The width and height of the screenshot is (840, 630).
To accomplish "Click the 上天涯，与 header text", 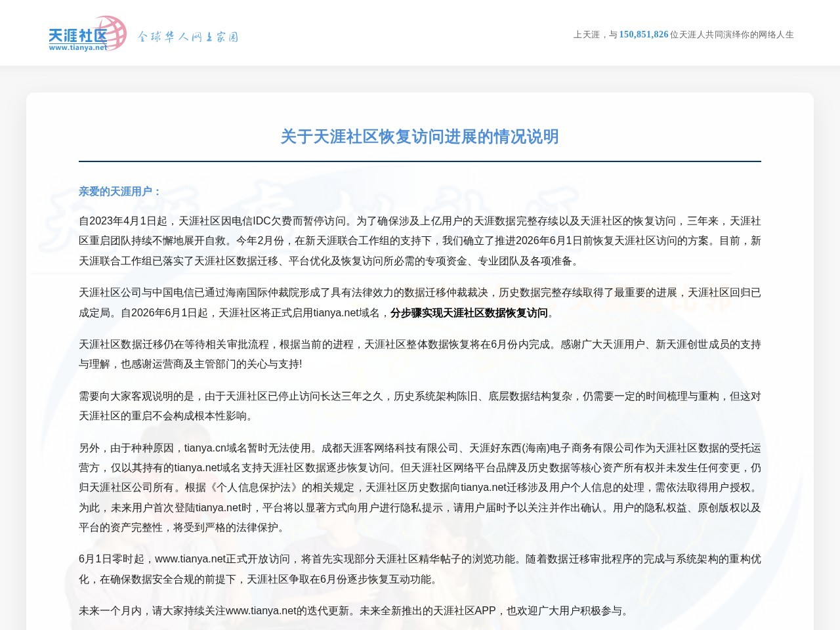I will point(595,35).
